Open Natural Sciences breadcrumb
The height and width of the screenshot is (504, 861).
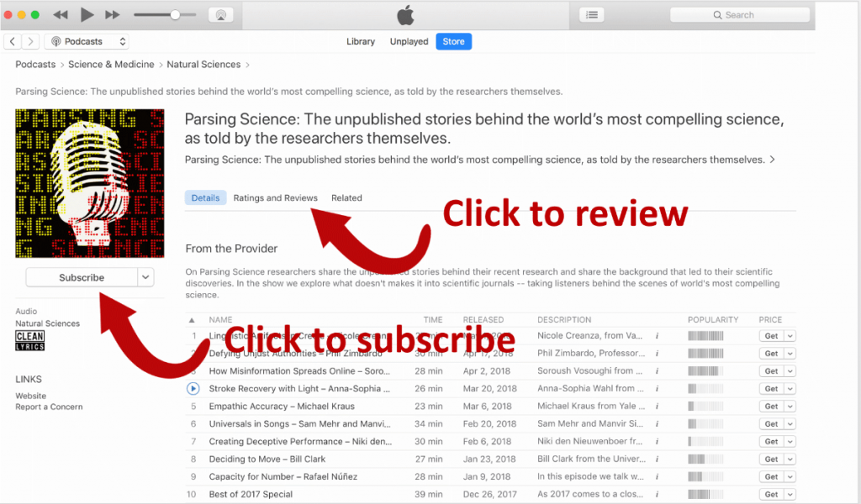tap(203, 64)
